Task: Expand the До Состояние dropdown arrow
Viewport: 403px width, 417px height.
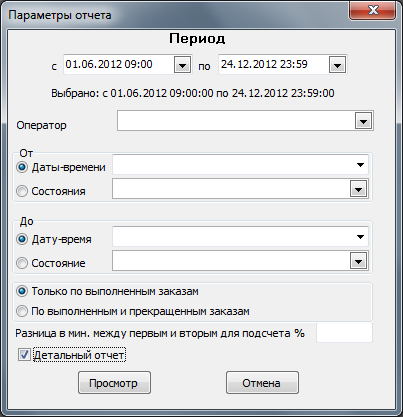Action: coord(358,261)
